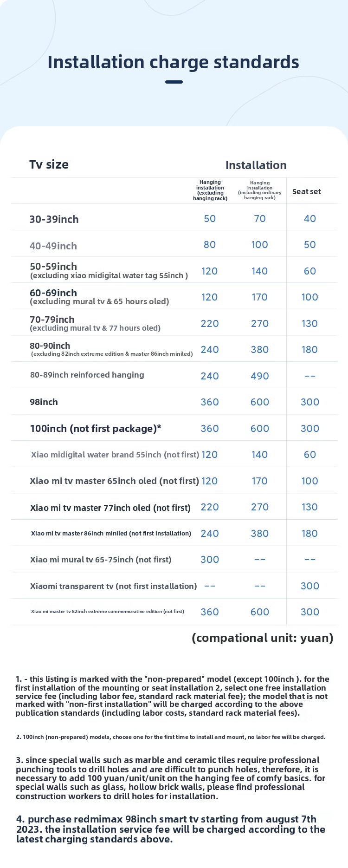Viewport: 348px width, 868px height.
Task: Click the "Seat set" column header
Action: pyautogui.click(x=306, y=191)
